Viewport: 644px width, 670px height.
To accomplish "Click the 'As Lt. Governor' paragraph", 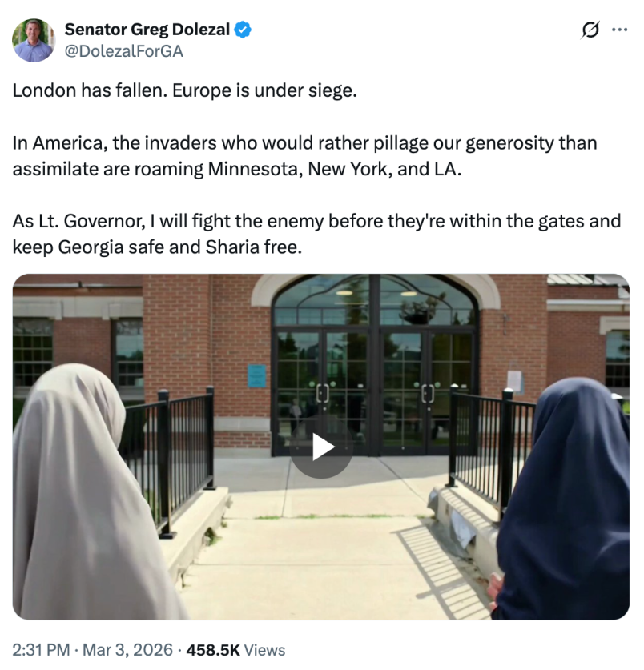I will click(x=316, y=235).
